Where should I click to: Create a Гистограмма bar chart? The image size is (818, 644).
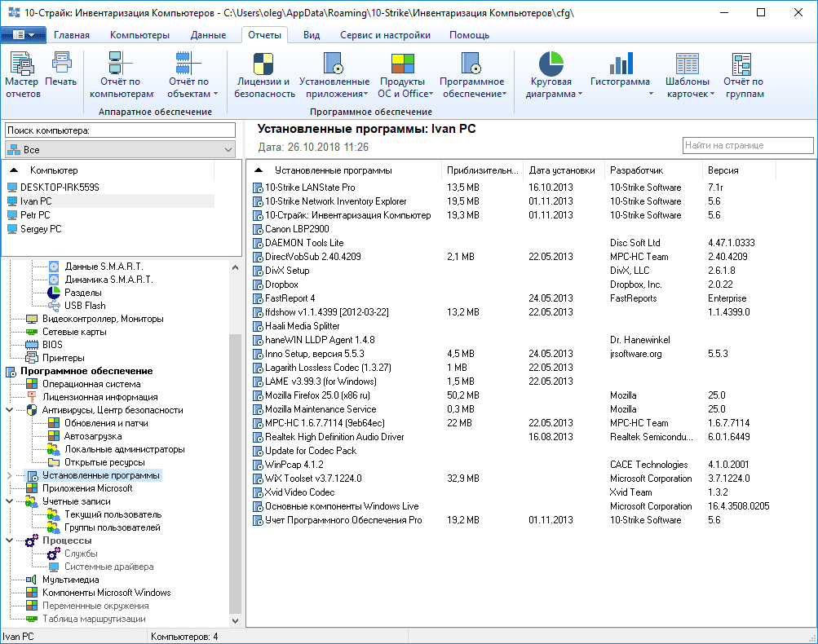point(621,76)
